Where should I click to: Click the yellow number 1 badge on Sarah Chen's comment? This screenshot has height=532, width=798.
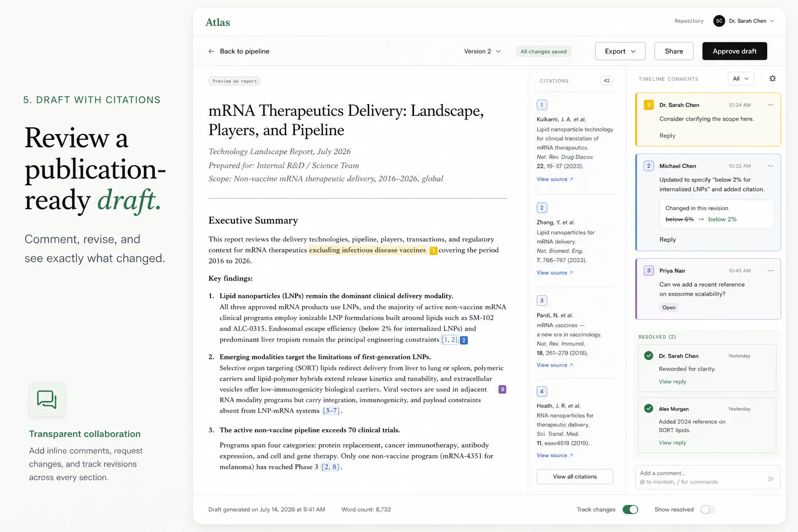click(x=648, y=105)
